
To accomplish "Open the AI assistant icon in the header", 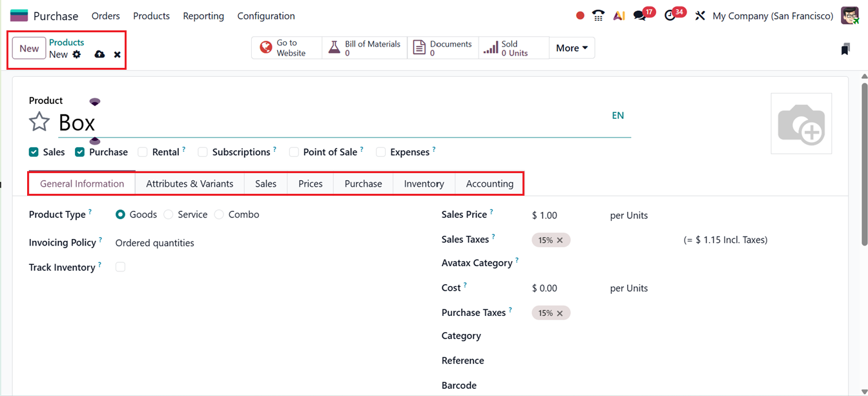I will (x=619, y=14).
